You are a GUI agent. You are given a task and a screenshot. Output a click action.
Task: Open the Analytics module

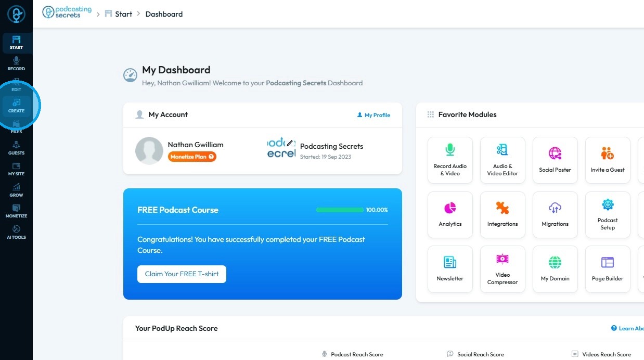pyautogui.click(x=450, y=214)
